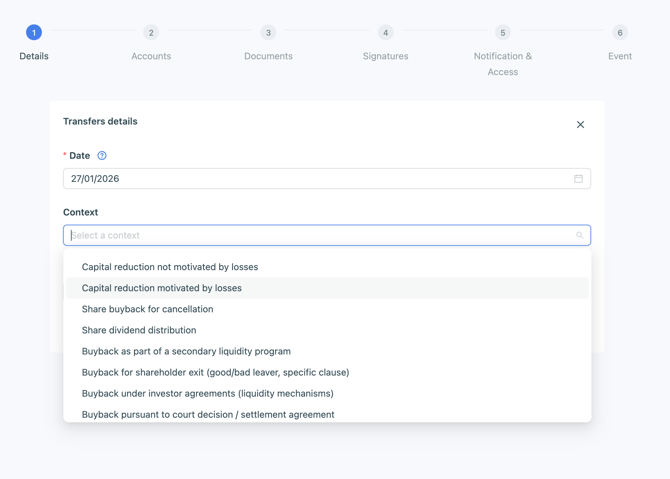The width and height of the screenshot is (670, 479).
Task: Select Buyback as part of secondary liquidity program
Action: pos(186,351)
